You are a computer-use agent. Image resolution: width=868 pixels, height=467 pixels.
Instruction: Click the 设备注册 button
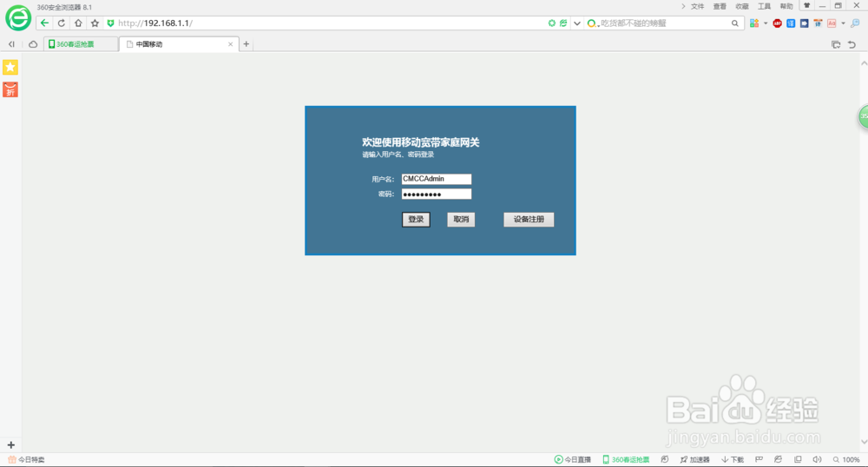pos(529,219)
